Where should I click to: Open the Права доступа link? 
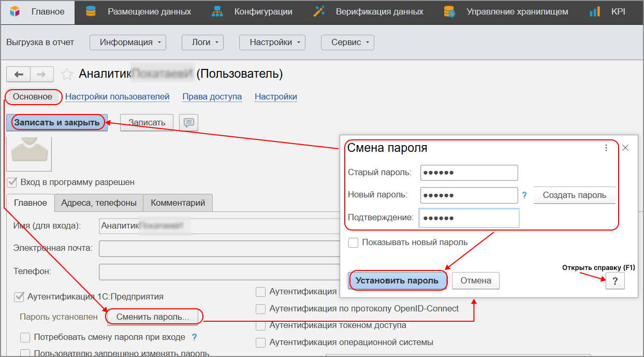pyautogui.click(x=212, y=97)
